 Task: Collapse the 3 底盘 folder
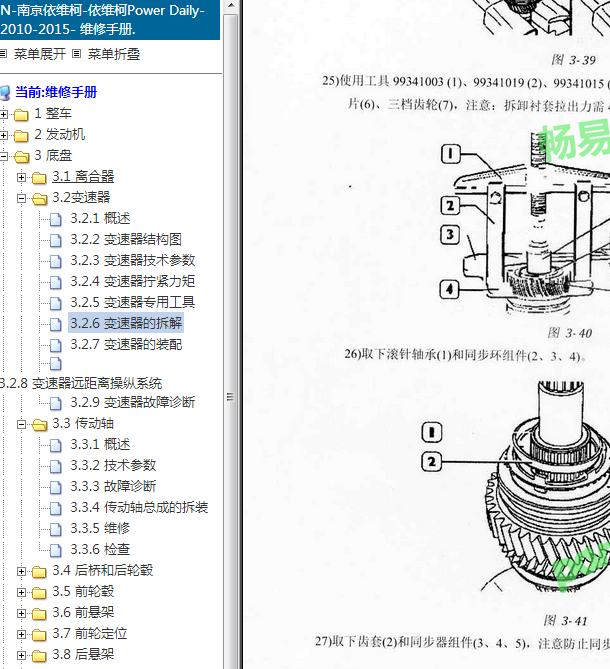4,156
